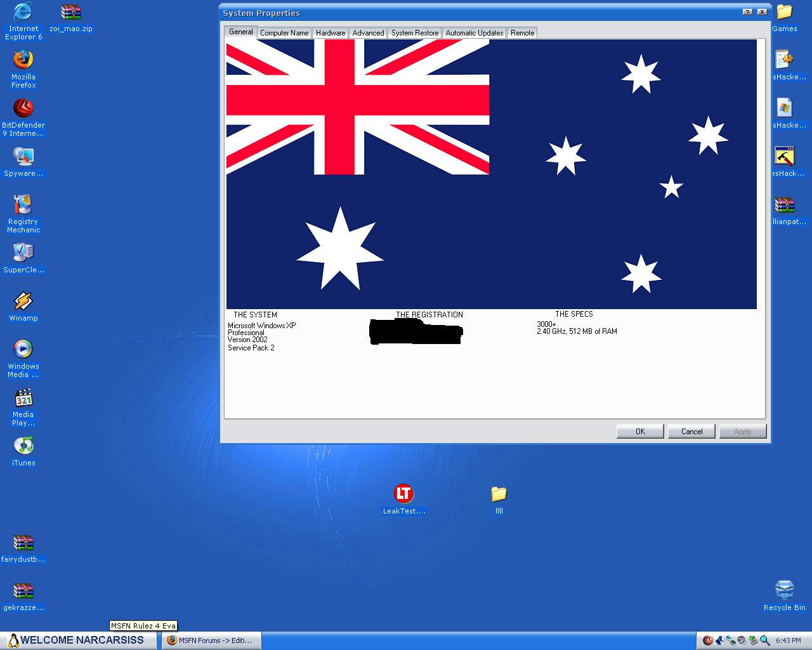Open the Automatic Updates tab
812x650 pixels.
pyautogui.click(x=475, y=33)
